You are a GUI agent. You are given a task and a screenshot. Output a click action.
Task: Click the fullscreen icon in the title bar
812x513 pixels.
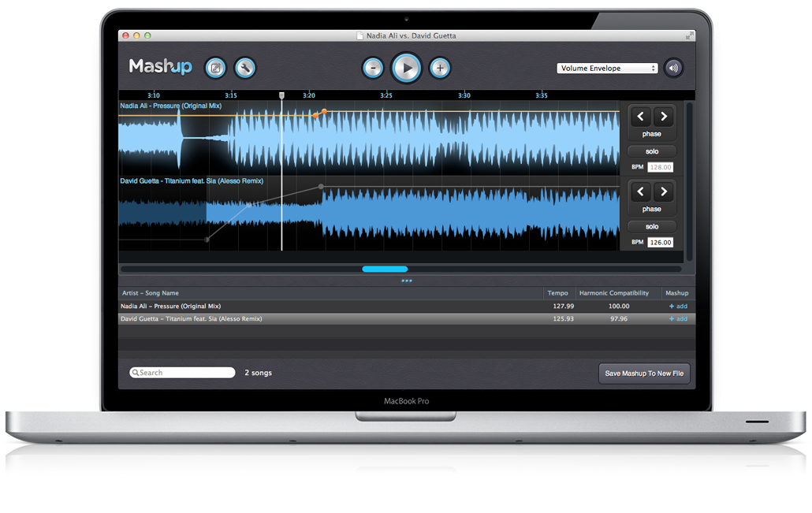pos(689,35)
